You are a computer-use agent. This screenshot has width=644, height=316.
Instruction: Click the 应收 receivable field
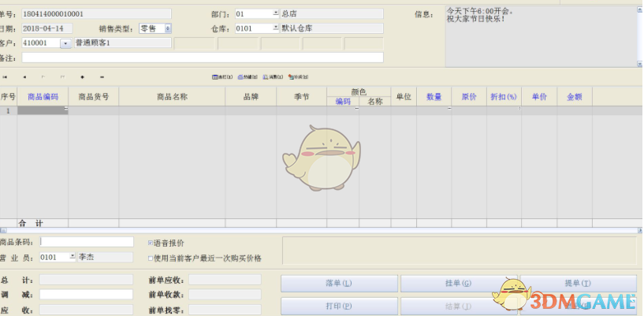pos(86,310)
